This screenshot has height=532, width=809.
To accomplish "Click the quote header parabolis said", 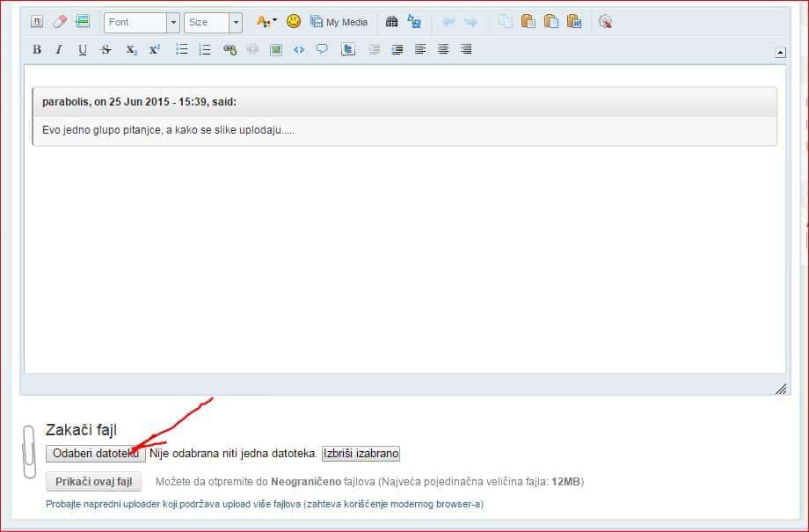I will click(x=139, y=102).
